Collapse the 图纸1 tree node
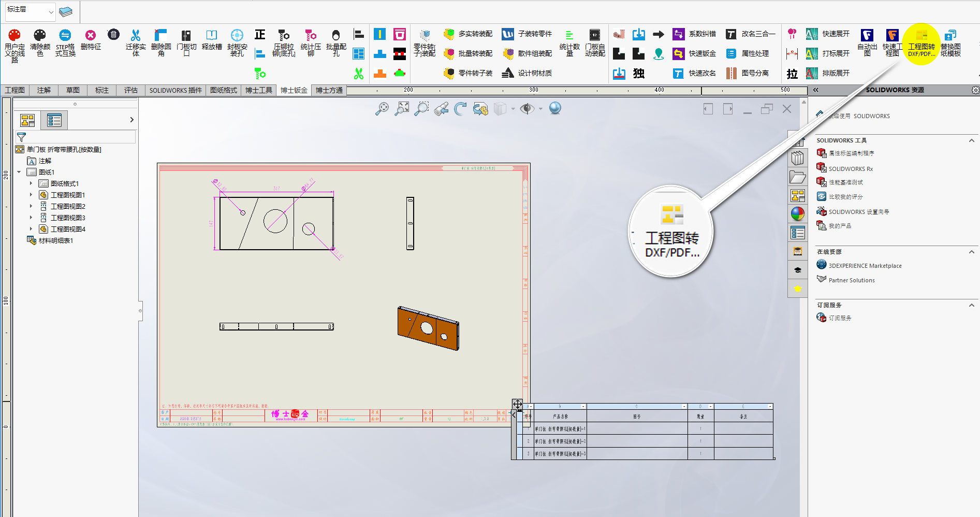 coord(19,172)
